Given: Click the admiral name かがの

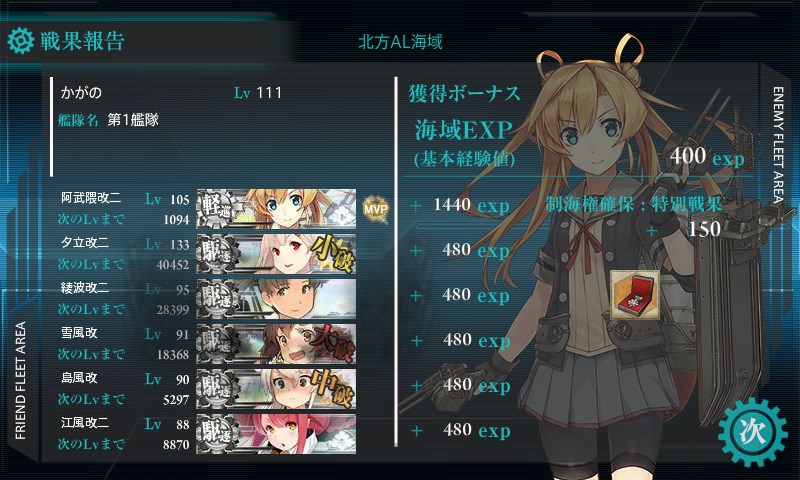Looking at the screenshot, I should point(81,93).
